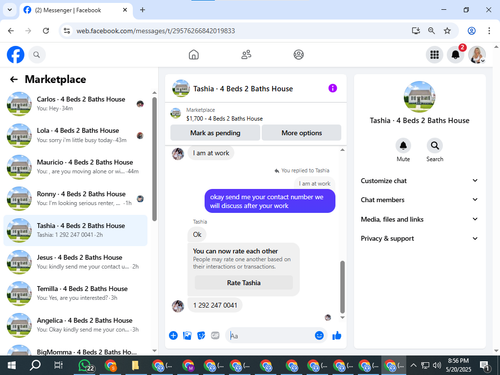Search within the Tashia conversation
Viewport: 500px width, 375px height.
(435, 146)
